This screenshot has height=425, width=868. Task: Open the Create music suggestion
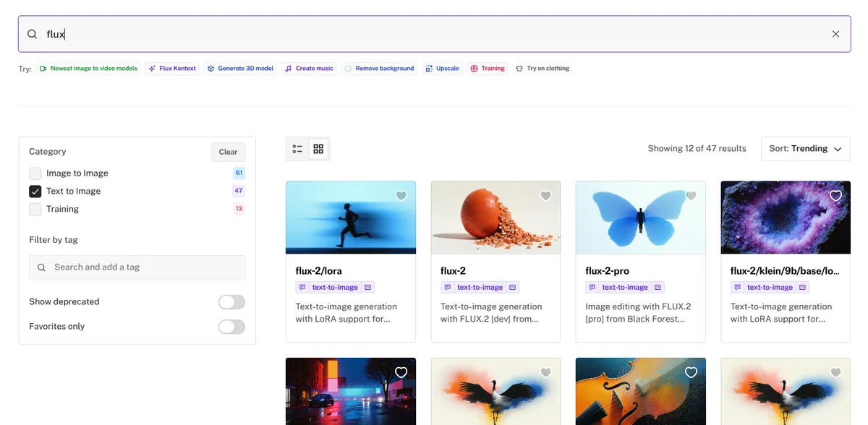point(309,69)
